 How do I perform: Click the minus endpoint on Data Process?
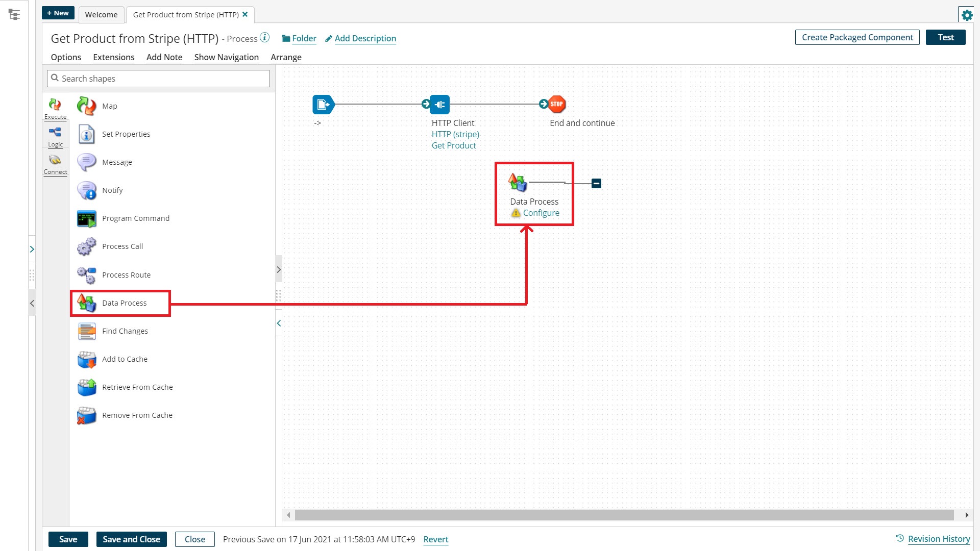click(x=596, y=183)
